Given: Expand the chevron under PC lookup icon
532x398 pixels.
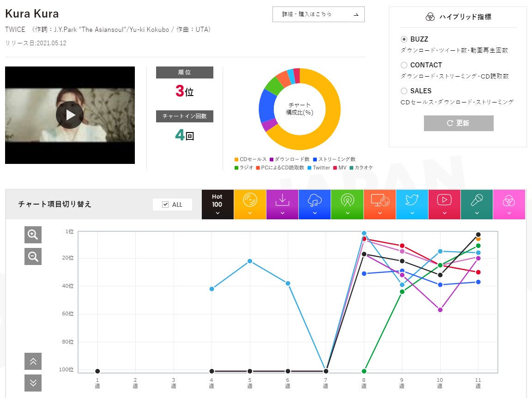Looking at the screenshot, I should (x=380, y=213).
